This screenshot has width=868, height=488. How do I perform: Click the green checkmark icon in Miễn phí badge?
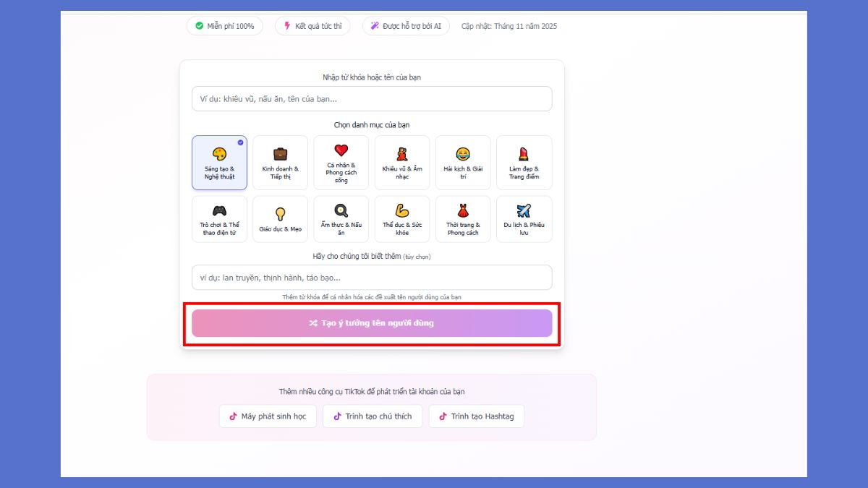(199, 26)
